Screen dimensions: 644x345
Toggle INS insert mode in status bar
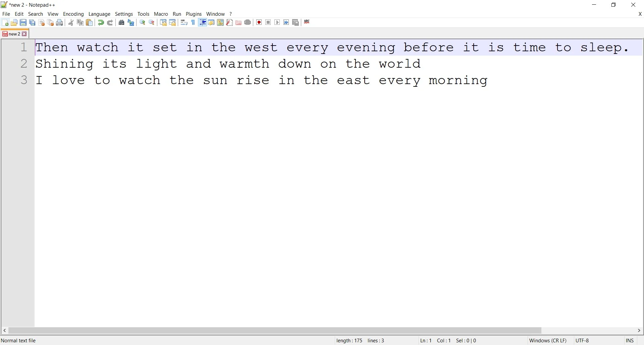(x=630, y=341)
